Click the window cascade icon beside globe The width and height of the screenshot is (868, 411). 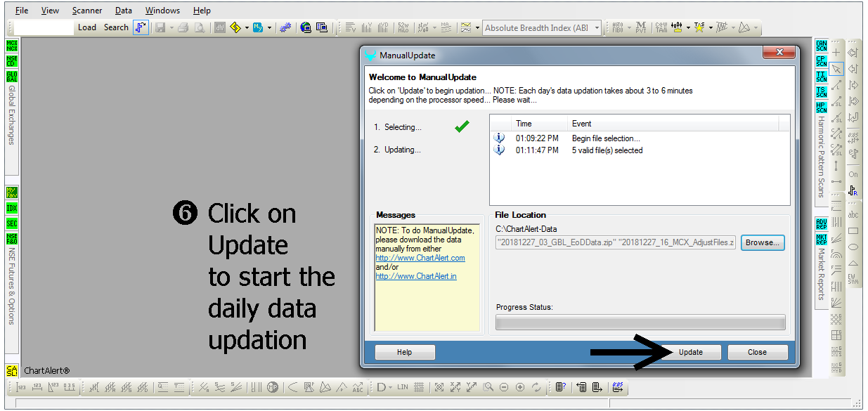click(322, 27)
